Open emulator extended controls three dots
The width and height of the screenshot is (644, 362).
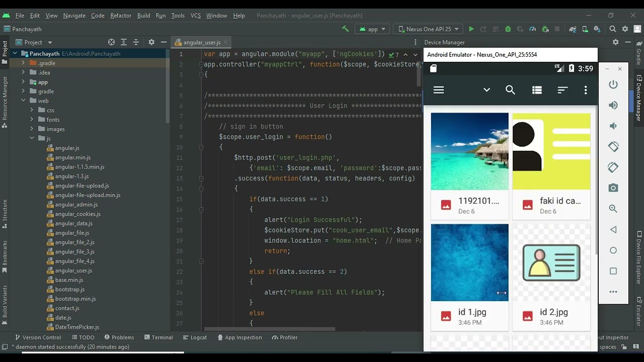[x=613, y=292]
